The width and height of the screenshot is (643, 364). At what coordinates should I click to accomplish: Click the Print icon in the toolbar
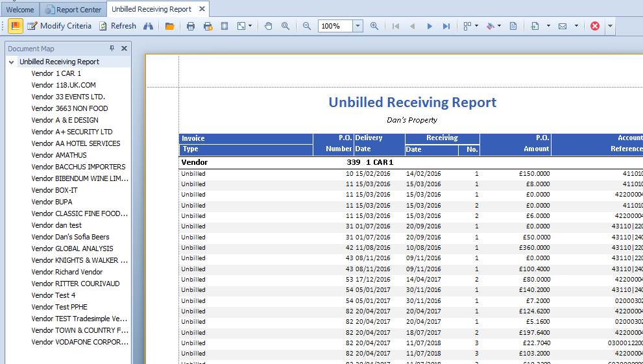(x=191, y=26)
